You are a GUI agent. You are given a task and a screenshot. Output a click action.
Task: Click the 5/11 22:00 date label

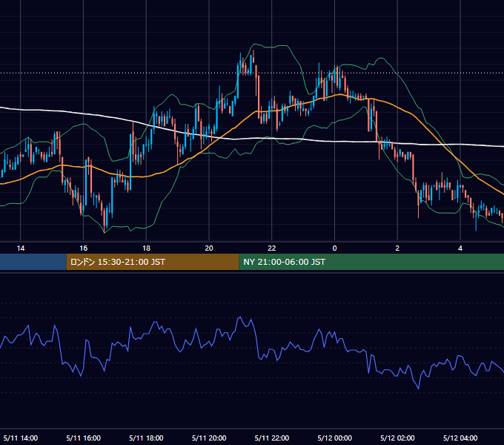[272, 438]
